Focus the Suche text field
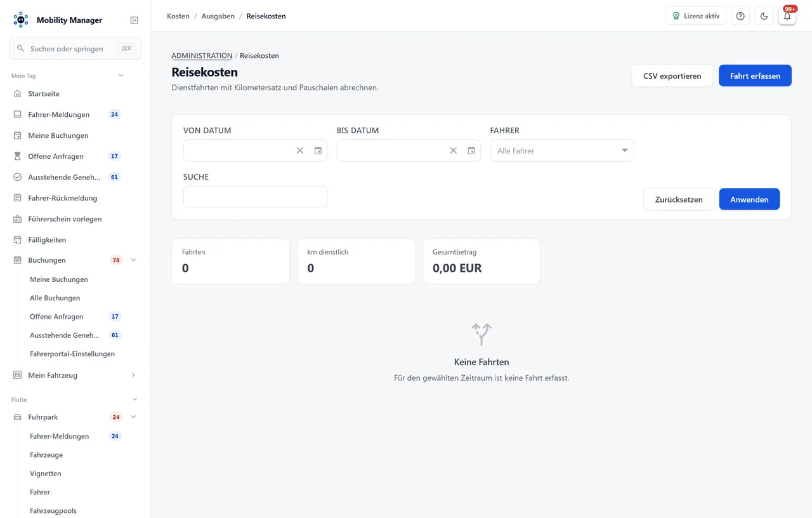Screen dimensions: 812x518 (x=256, y=197)
